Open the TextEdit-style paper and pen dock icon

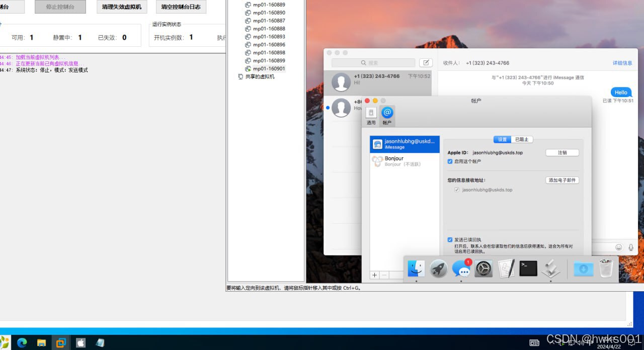coord(506,269)
